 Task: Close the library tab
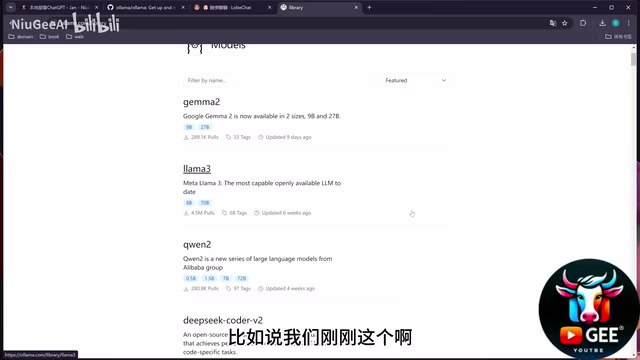point(356,7)
